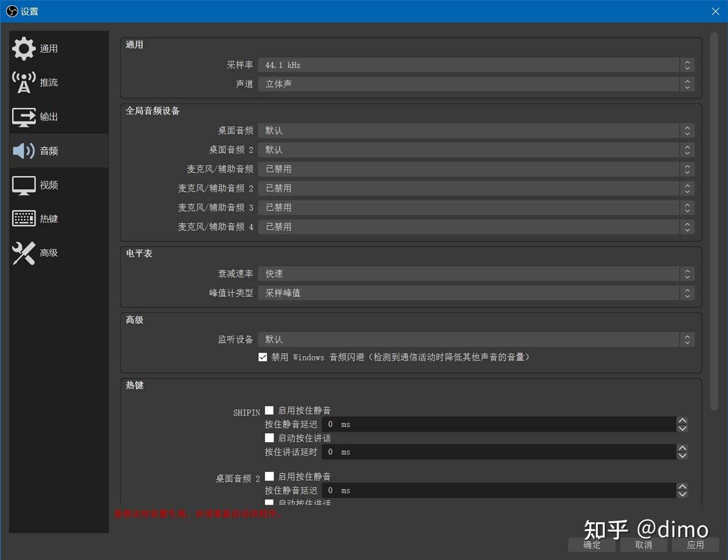Open the 通用 settings section in sidebar
This screenshot has height=560, width=728.
(36, 49)
